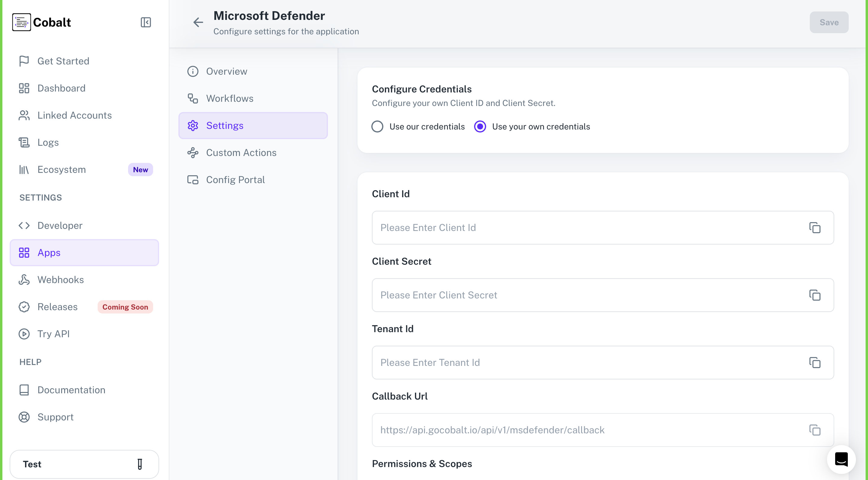Click the Ecosystem sidebar icon

[24, 169]
